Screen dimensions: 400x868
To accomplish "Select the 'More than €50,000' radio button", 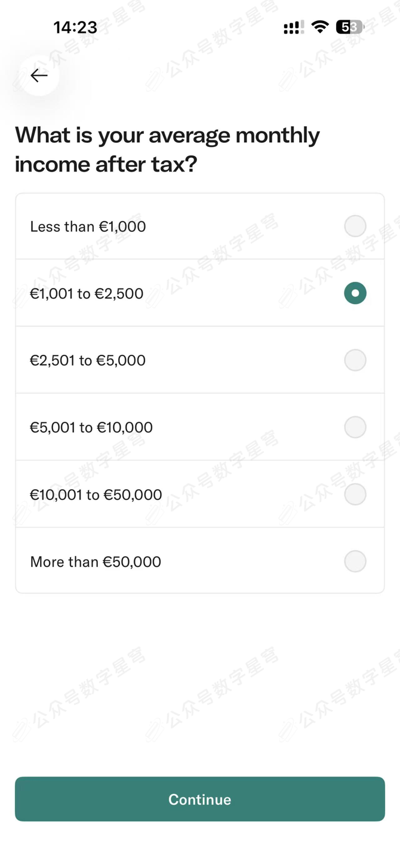I will point(355,562).
